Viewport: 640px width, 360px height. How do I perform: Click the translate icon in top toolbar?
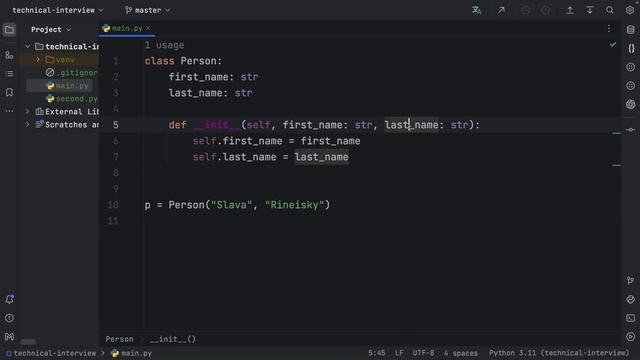click(x=477, y=10)
